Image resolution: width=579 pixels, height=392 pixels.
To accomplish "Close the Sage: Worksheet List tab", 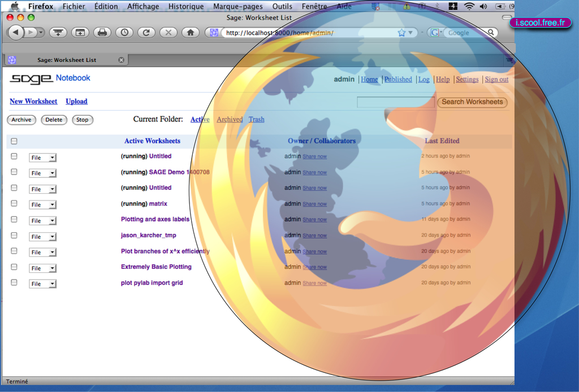I will pyautogui.click(x=121, y=60).
